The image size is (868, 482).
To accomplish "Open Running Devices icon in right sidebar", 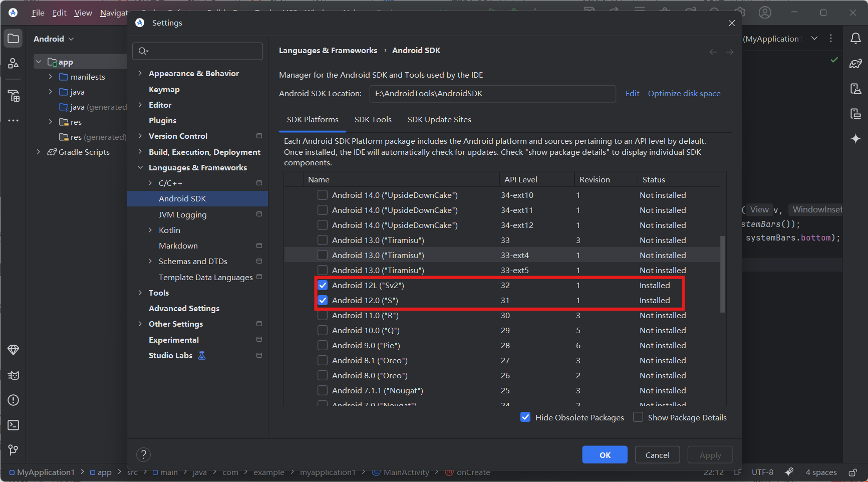I will tap(855, 114).
